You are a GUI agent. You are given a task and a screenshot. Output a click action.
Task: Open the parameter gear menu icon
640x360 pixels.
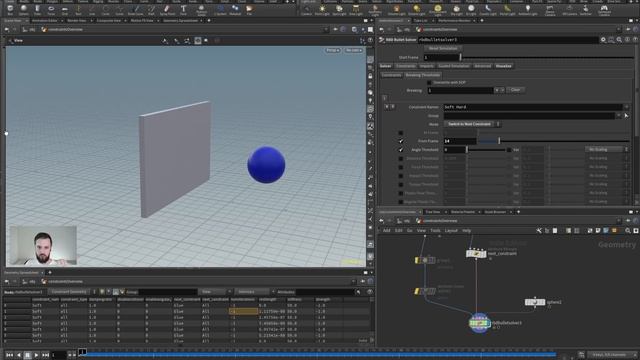[x=603, y=40]
